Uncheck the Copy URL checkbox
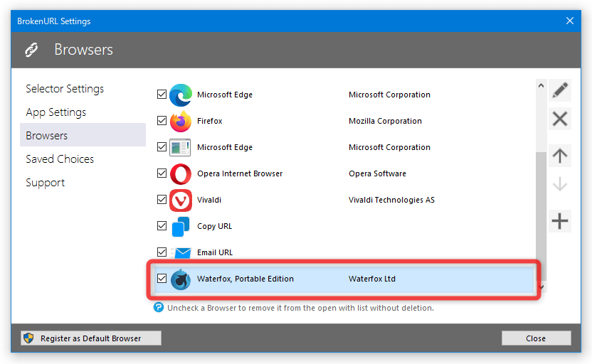Image resolution: width=592 pixels, height=364 pixels. click(162, 225)
